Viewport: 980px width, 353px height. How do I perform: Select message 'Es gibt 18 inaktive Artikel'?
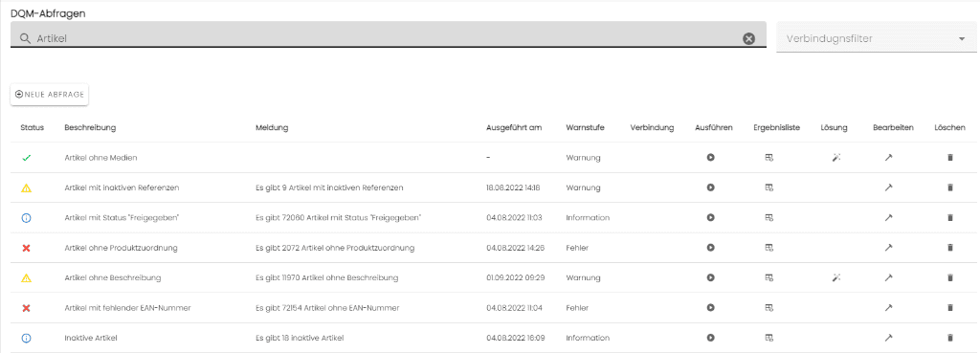point(300,338)
